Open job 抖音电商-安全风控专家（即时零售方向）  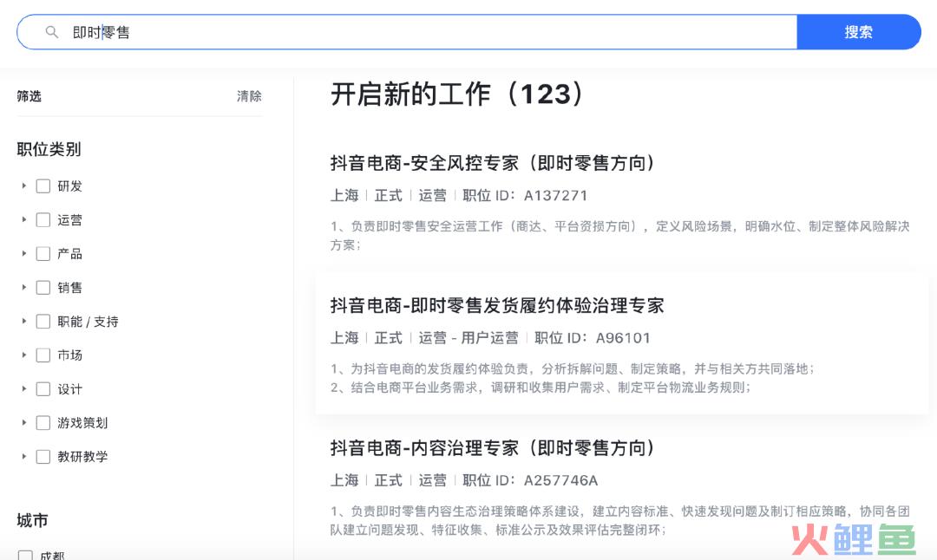coord(492,163)
